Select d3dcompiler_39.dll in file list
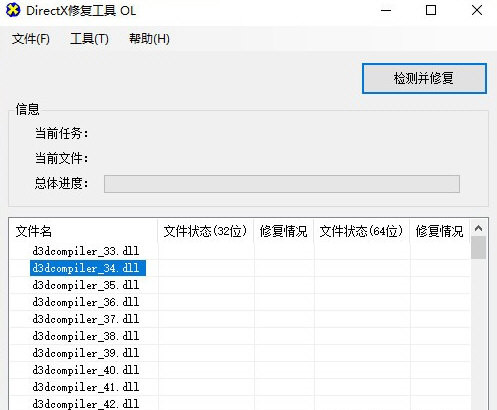497x410 pixels. click(x=86, y=353)
